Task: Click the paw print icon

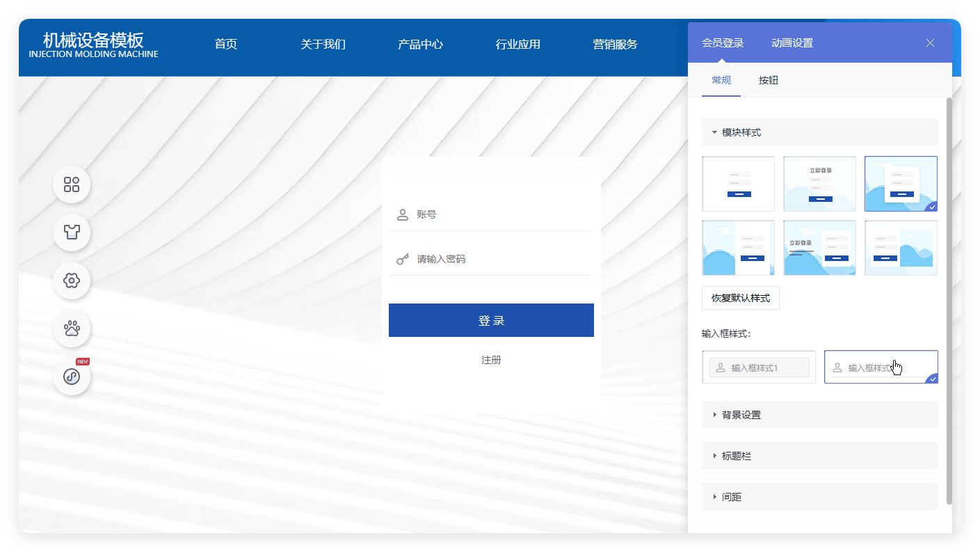Action: pos(72,329)
